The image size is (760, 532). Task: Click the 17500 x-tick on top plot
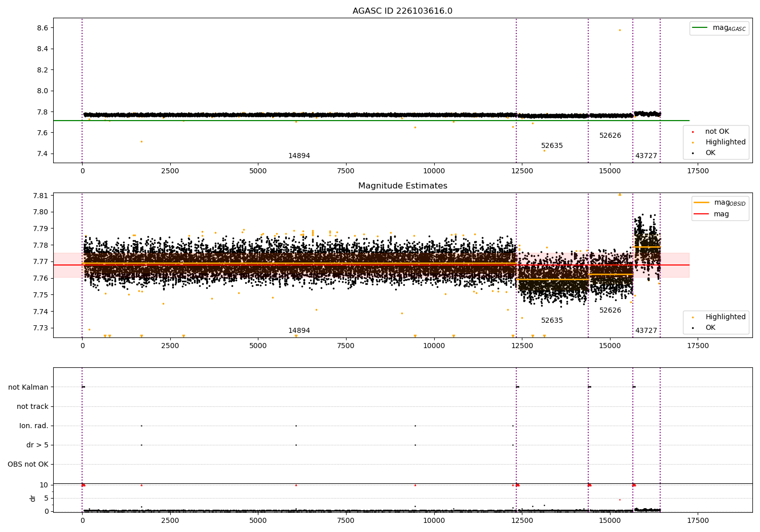[698, 171]
